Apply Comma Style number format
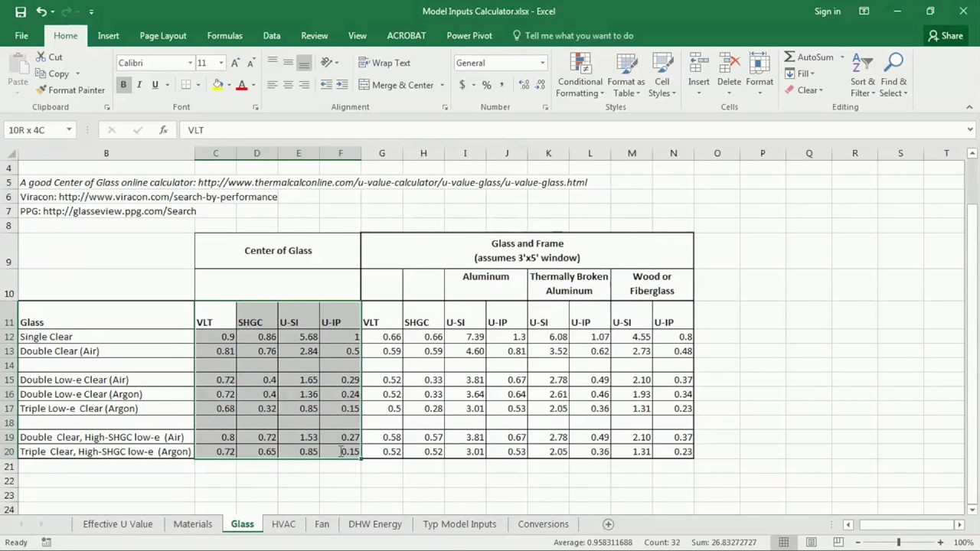The image size is (980, 551). tap(501, 85)
